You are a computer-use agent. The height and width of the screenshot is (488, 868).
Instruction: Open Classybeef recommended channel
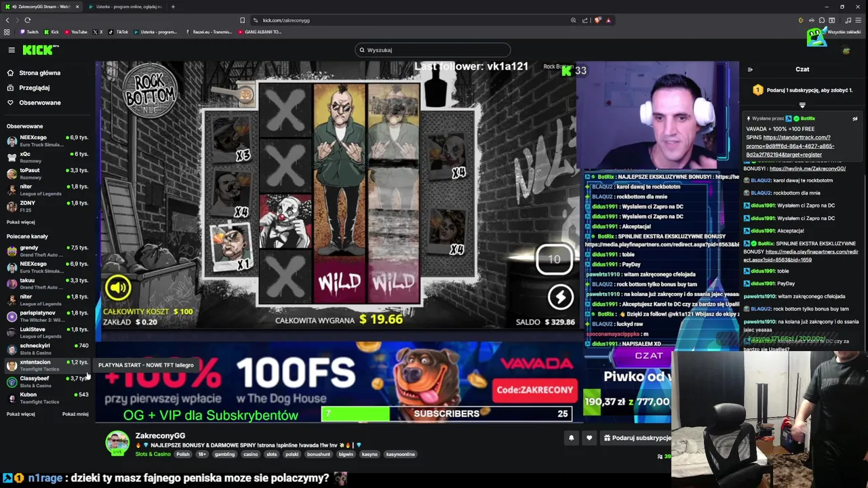pos(47,381)
